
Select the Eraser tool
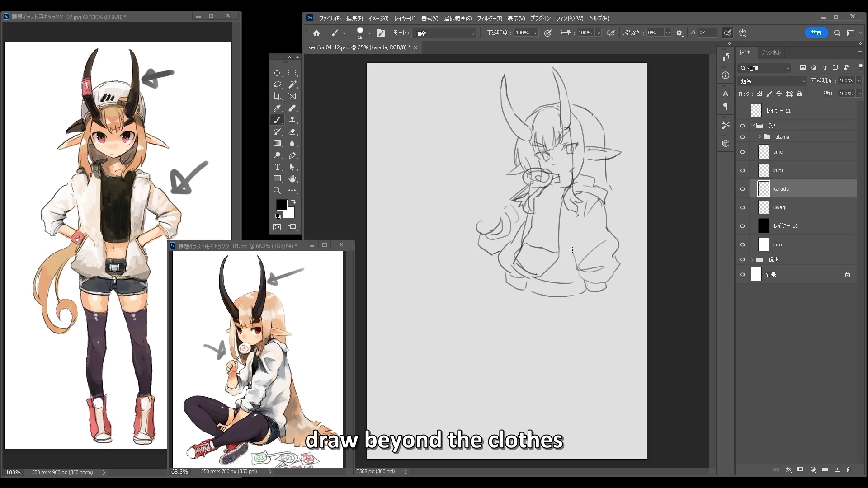pyautogui.click(x=292, y=132)
